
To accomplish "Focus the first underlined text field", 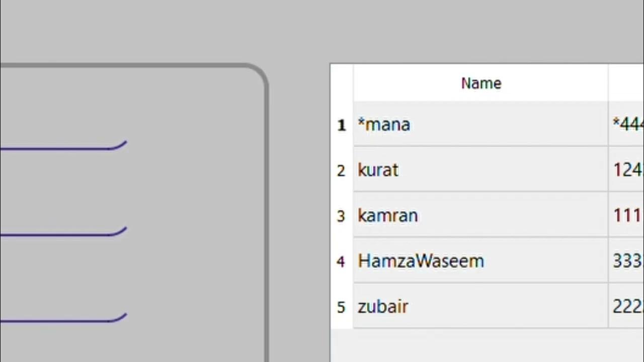I will coord(60,141).
